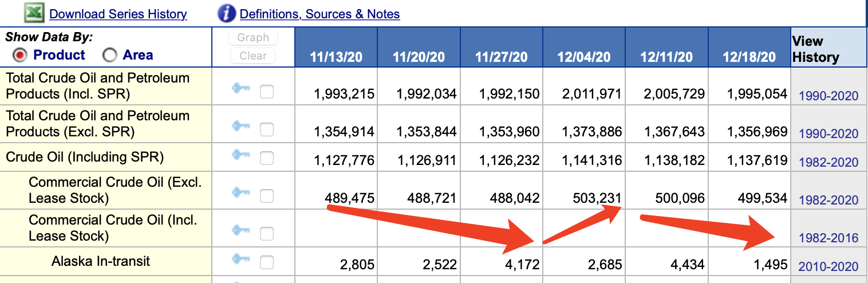
Task: Click value 2,011,971
Action: click(x=591, y=93)
